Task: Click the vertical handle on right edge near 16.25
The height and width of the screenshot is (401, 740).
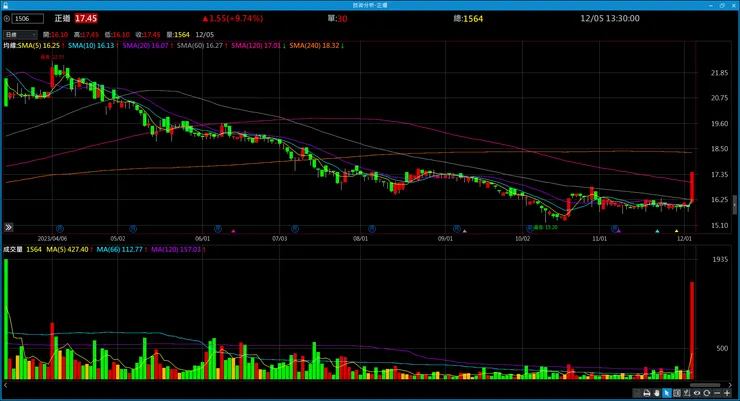Action: (x=734, y=205)
